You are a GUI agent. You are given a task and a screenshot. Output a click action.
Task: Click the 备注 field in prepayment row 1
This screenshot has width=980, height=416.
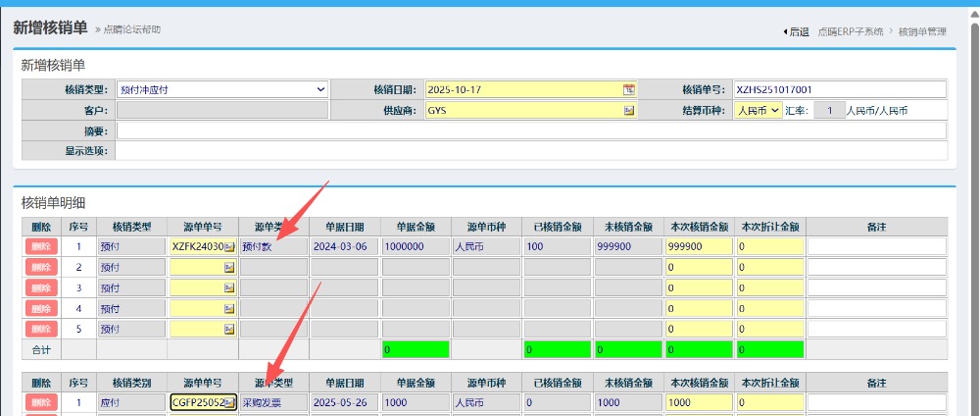[877, 247]
